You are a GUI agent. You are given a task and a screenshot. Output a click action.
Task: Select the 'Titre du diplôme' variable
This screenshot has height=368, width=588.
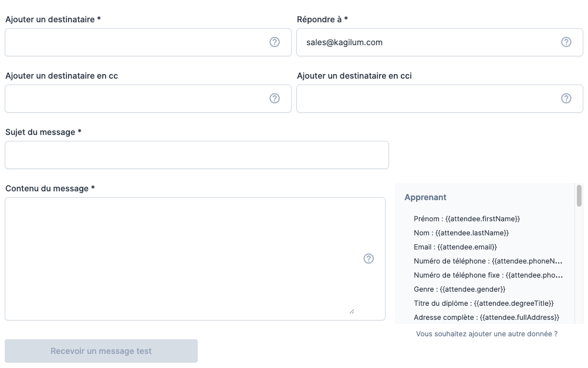(484, 303)
